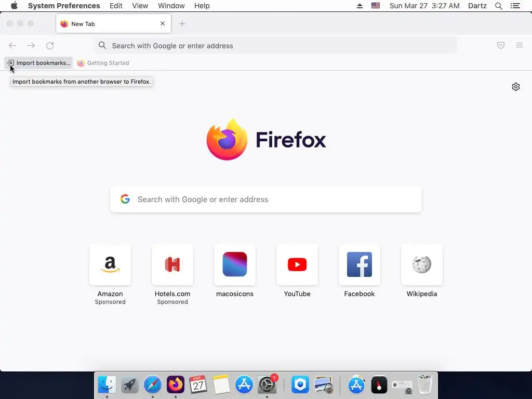The width and height of the screenshot is (532, 399).
Task: Open Launchpad rocket in dock
Action: tap(129, 384)
